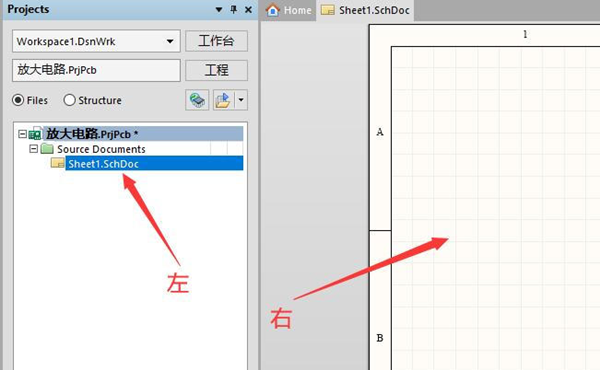This screenshot has height=370, width=600.
Task: Click the Home tab house icon
Action: coord(272,10)
